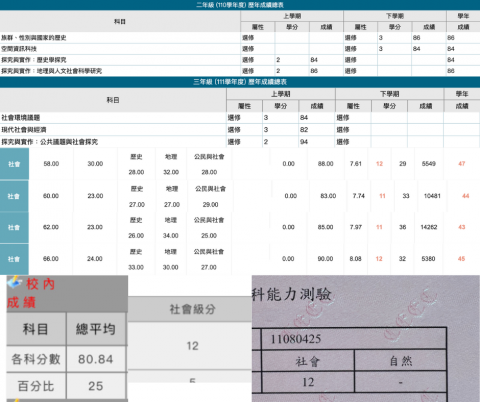Screen dimensions: 480x402
Task: Click the 百分比 row label
Action: tap(36, 386)
